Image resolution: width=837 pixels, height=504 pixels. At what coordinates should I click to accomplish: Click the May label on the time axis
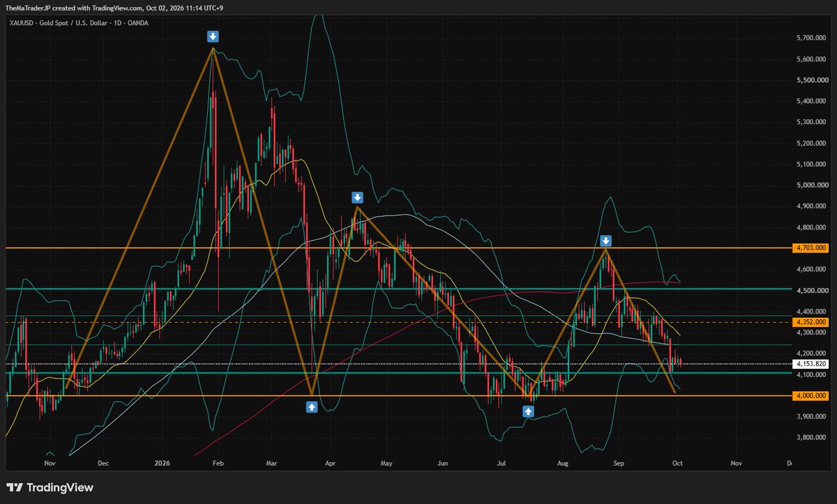(x=387, y=462)
